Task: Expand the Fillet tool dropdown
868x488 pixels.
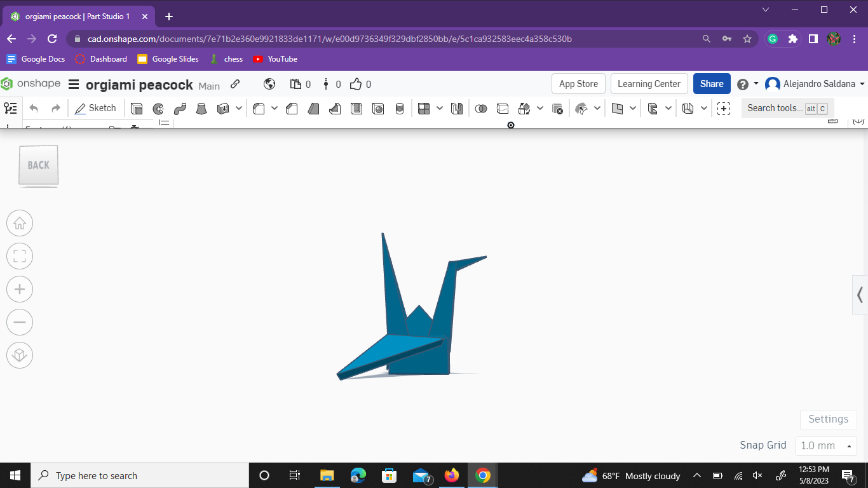Action: click(273, 108)
